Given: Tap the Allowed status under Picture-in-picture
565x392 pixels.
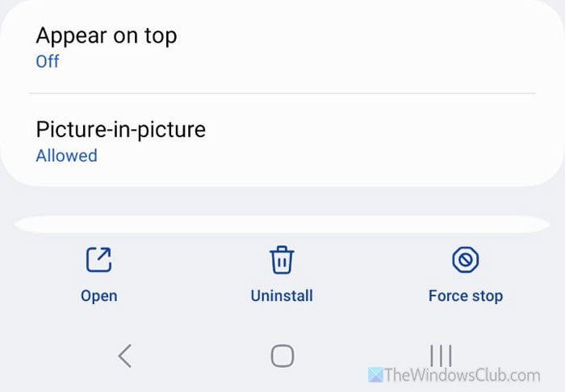Looking at the screenshot, I should pos(66,156).
